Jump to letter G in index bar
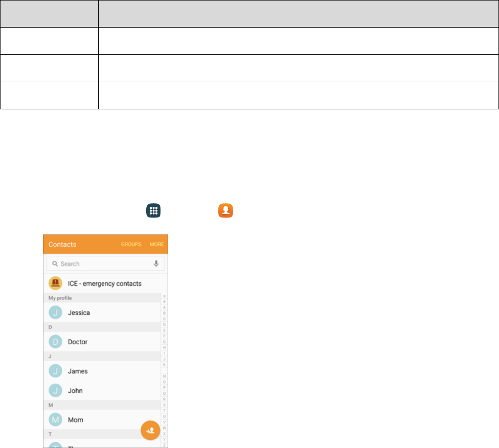Viewport: 499px width, 448px height. pyautogui.click(x=164, y=342)
